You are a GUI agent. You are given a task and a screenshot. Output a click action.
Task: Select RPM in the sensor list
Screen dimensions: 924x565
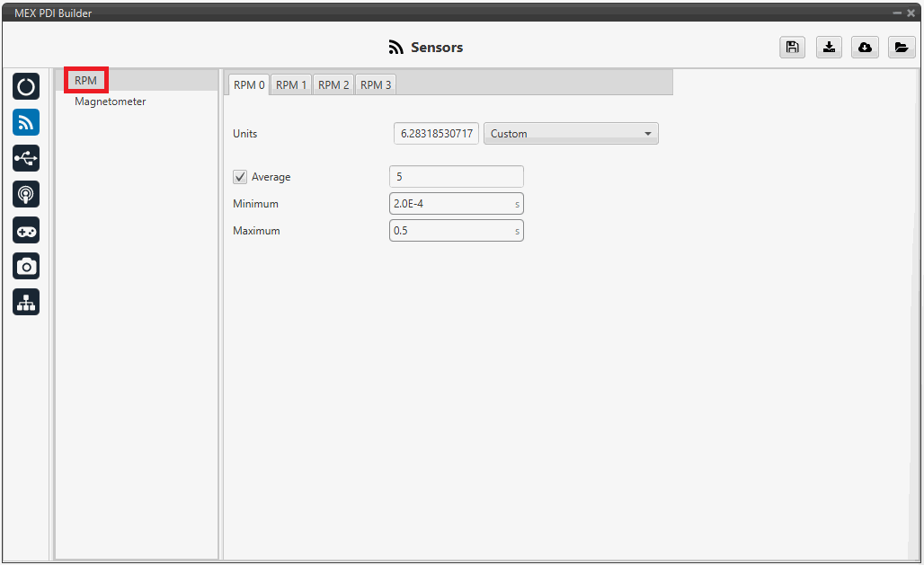coord(86,80)
